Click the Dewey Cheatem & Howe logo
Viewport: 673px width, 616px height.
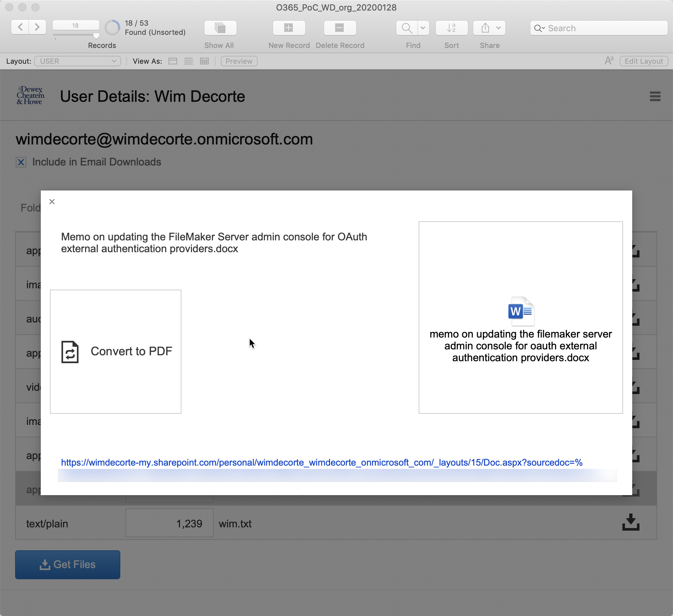[30, 96]
